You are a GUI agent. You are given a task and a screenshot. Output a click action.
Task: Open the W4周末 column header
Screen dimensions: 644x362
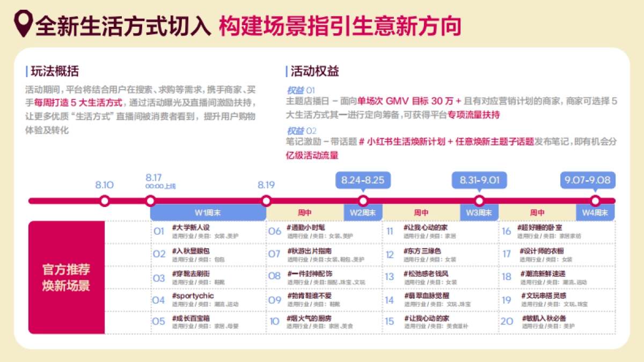point(595,212)
